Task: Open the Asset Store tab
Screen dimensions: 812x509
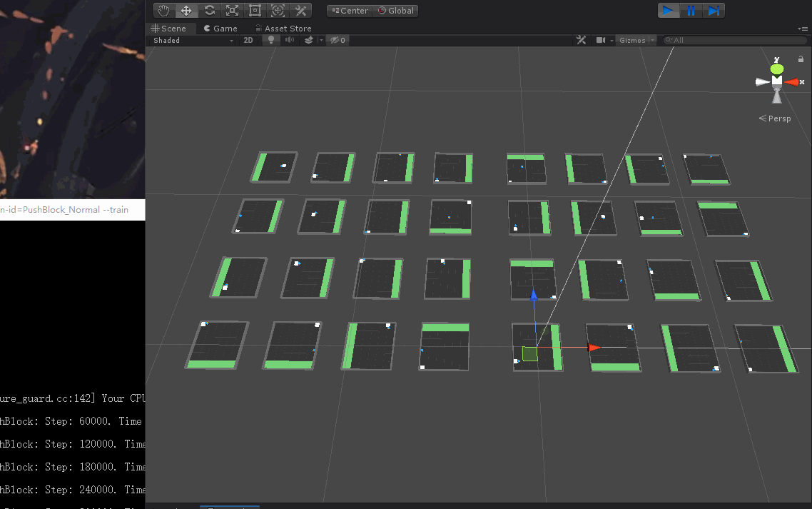Action: (x=283, y=29)
